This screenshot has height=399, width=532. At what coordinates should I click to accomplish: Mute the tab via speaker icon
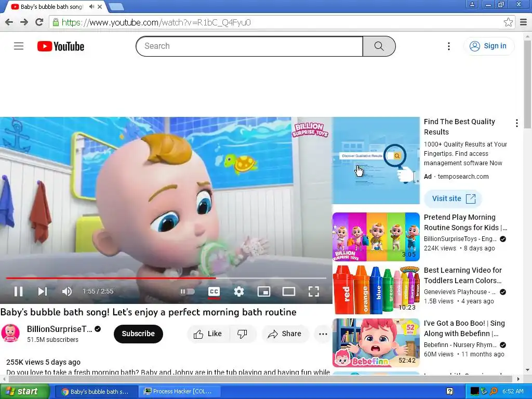pyautogui.click(x=91, y=6)
